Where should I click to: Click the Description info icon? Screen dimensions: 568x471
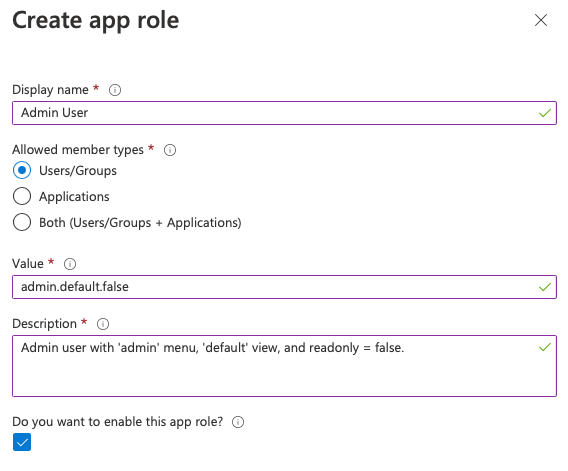click(x=103, y=324)
